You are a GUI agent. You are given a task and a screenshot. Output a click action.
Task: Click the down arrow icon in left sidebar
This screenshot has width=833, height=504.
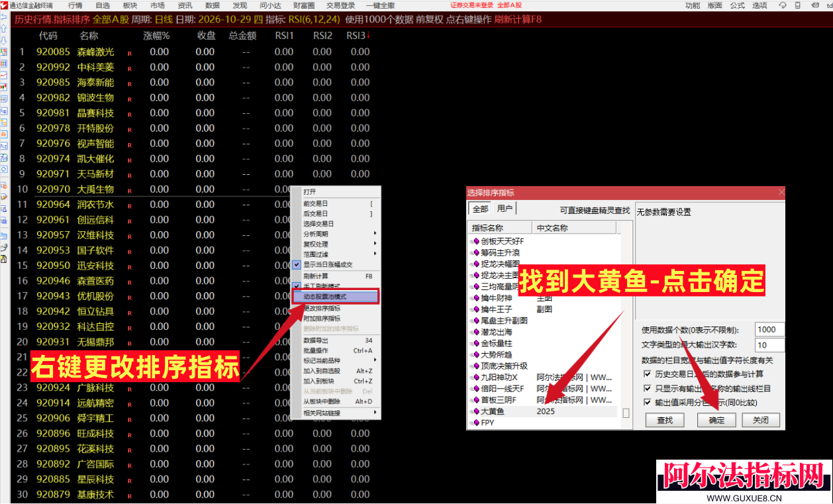pyautogui.click(x=4, y=40)
